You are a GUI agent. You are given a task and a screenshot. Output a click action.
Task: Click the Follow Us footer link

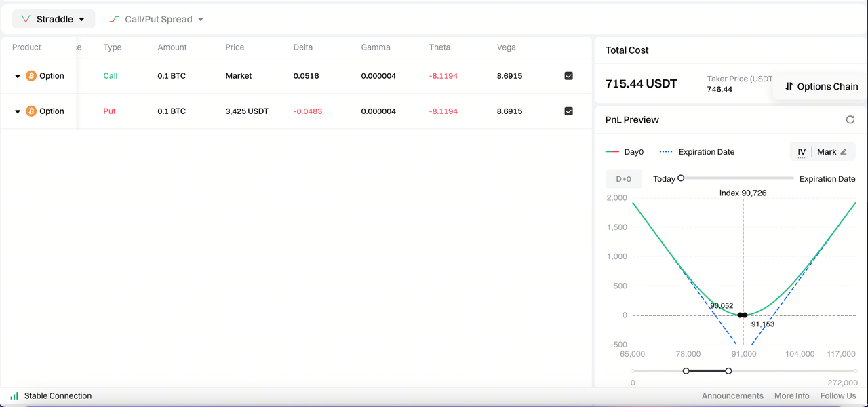click(x=837, y=395)
